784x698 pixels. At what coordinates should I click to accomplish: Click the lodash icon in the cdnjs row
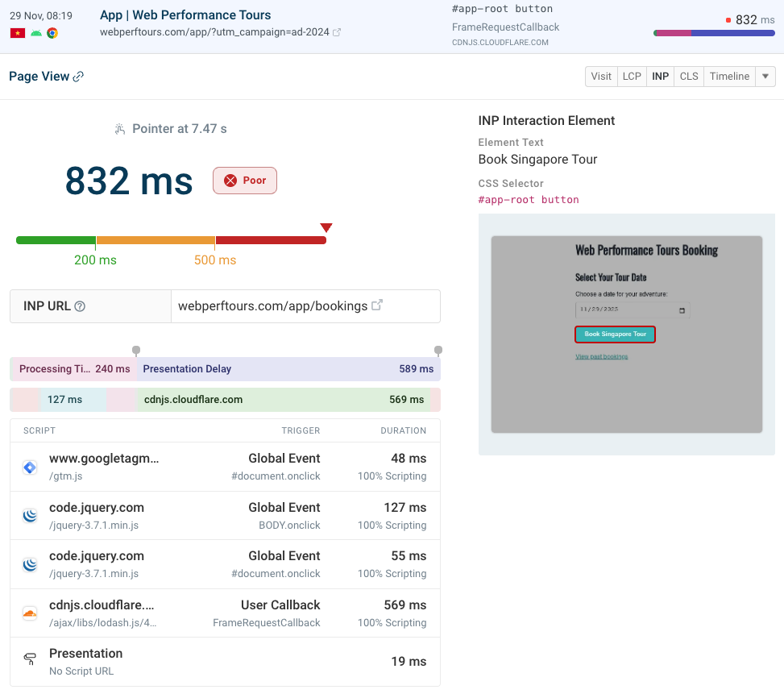click(x=29, y=613)
